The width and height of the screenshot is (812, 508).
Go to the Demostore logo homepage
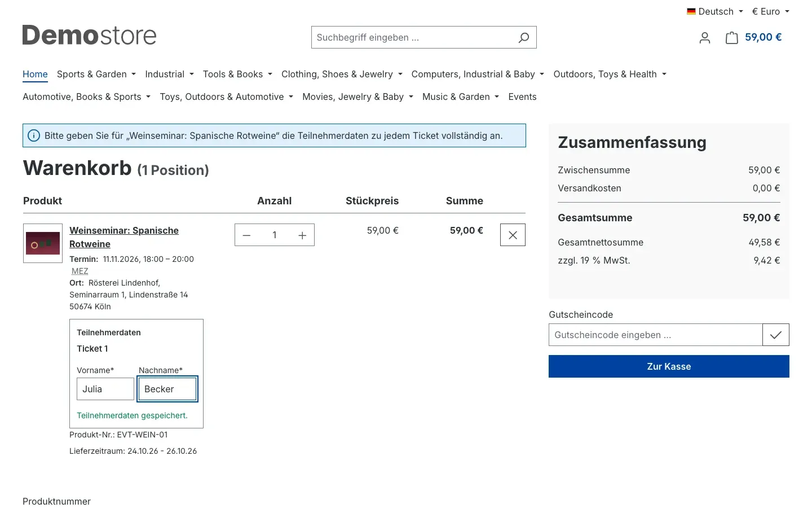pos(89,36)
